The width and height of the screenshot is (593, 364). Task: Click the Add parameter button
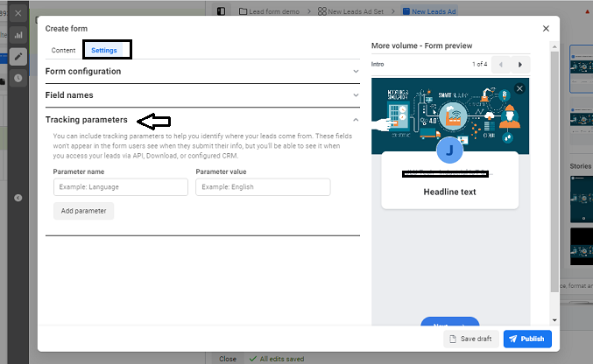point(83,211)
